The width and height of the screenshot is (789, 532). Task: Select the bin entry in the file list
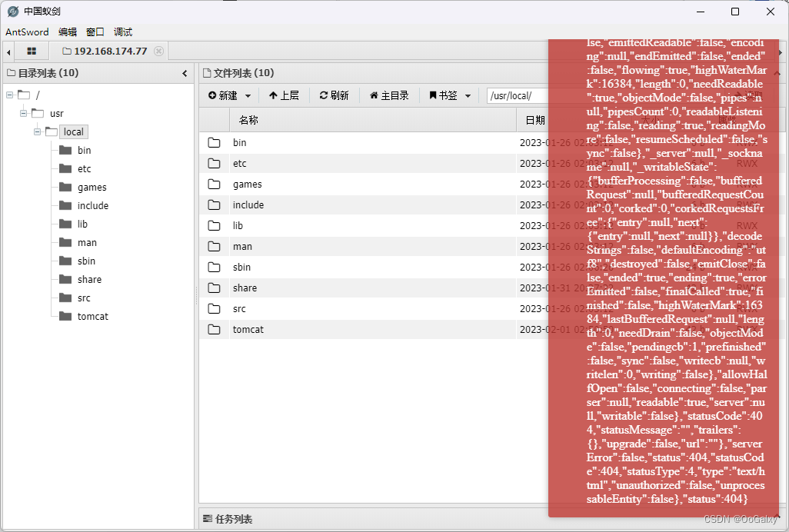(239, 143)
